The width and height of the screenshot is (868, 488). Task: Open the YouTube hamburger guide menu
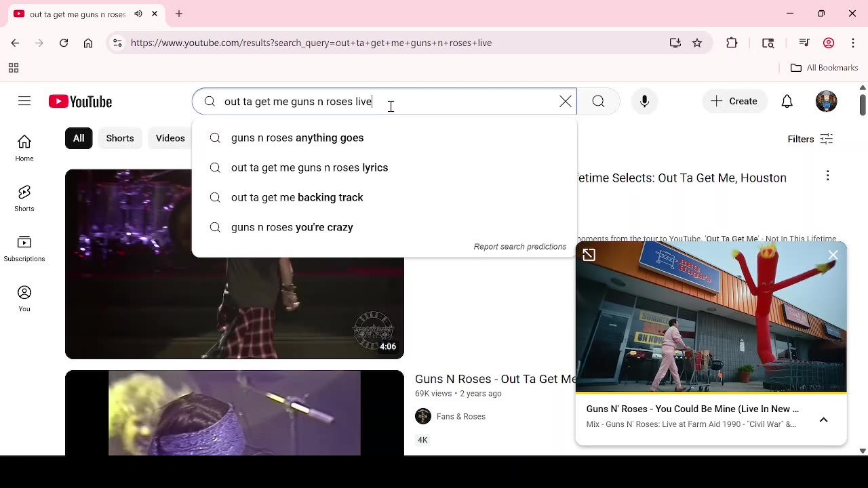click(x=24, y=101)
